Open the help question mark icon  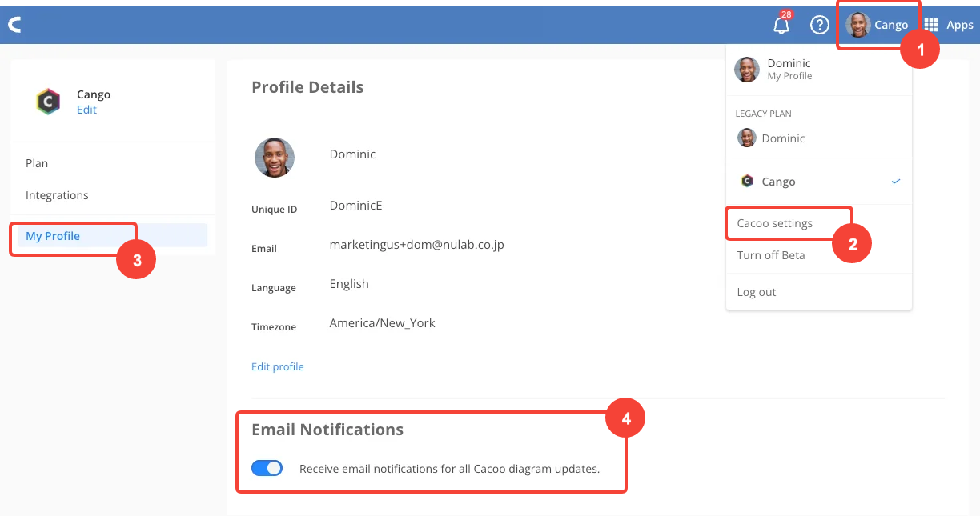coord(819,25)
